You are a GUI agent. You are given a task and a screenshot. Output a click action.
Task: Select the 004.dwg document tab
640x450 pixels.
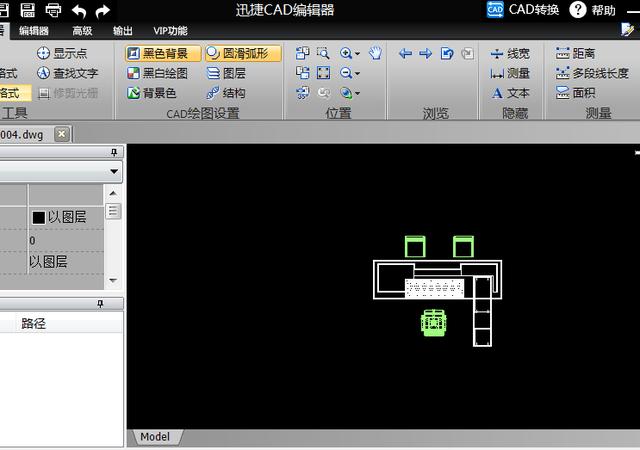(22, 134)
